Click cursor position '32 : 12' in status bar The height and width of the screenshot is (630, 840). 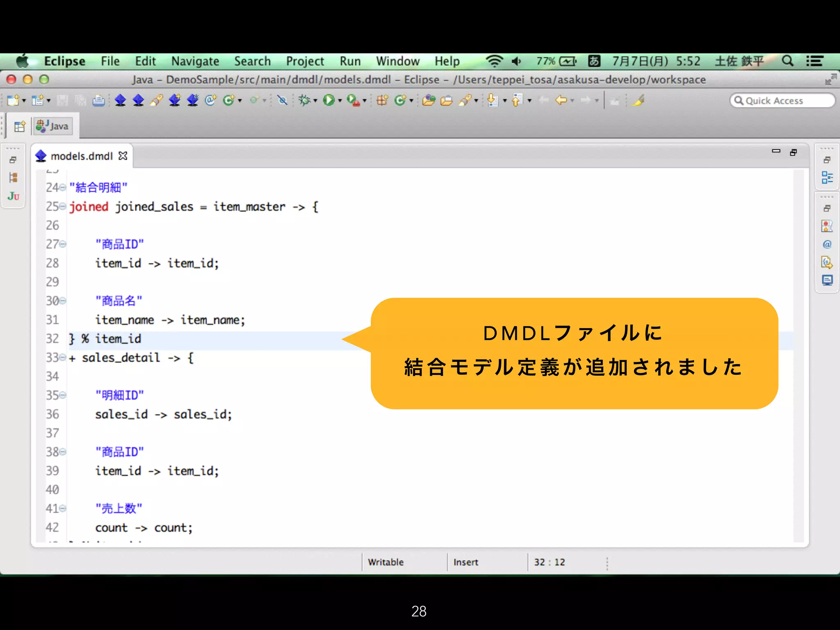pos(549,562)
